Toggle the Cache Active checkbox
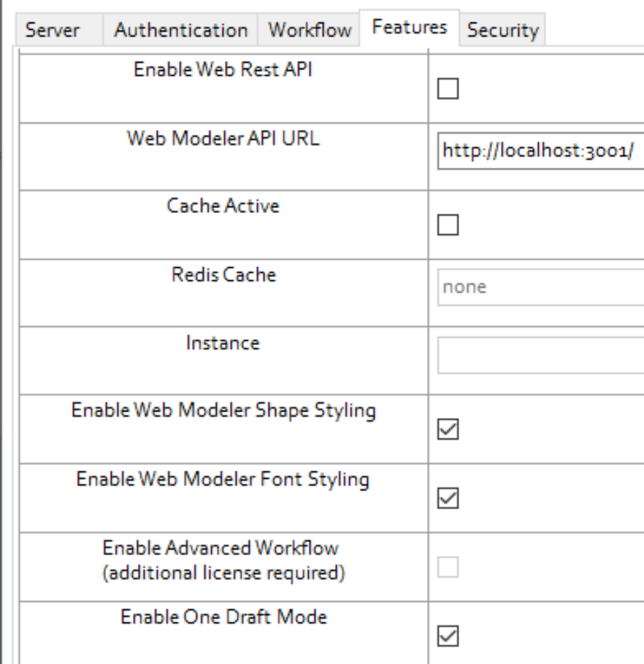Viewport: 644px width, 664px height. point(448,225)
